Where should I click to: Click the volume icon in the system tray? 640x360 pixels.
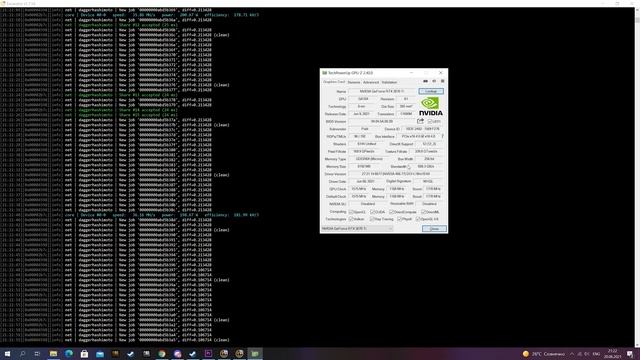587,354
